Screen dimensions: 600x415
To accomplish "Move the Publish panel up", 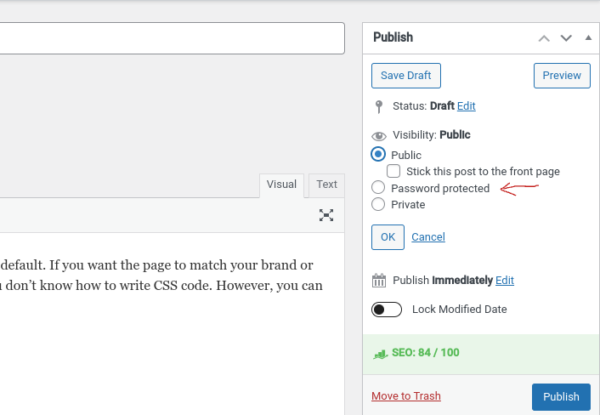I will pyautogui.click(x=544, y=38).
